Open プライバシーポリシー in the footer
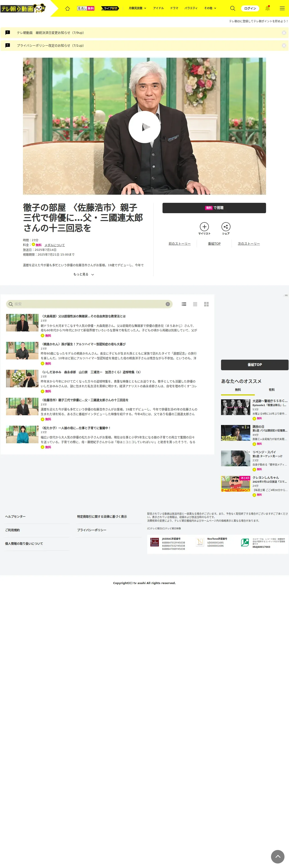This screenshot has height=868, width=289. 92,530
